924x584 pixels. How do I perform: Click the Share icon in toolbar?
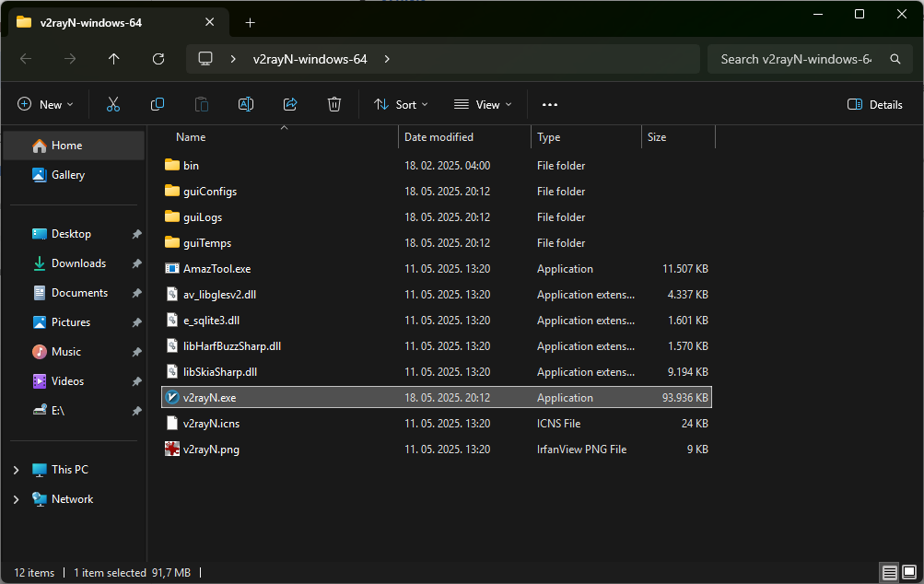(x=290, y=105)
